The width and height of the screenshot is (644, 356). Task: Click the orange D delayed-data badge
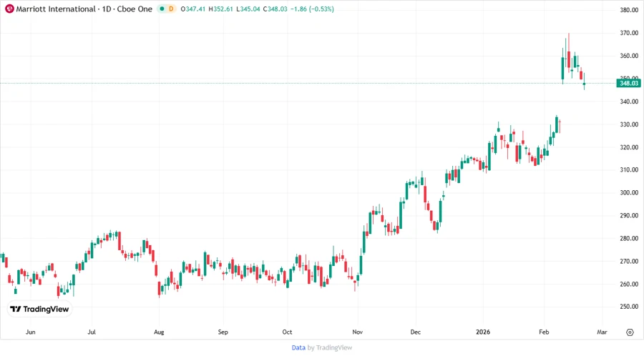171,9
